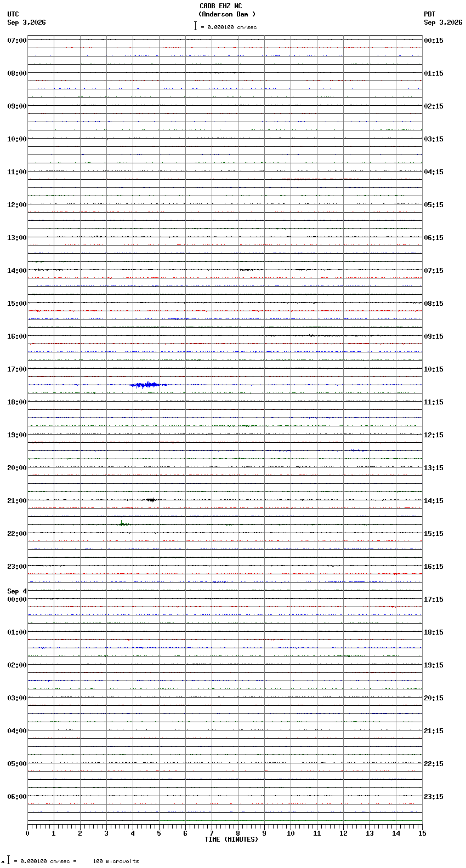Click the 08:00 UTC row label
This screenshot has height=868, width=466.
point(17,73)
